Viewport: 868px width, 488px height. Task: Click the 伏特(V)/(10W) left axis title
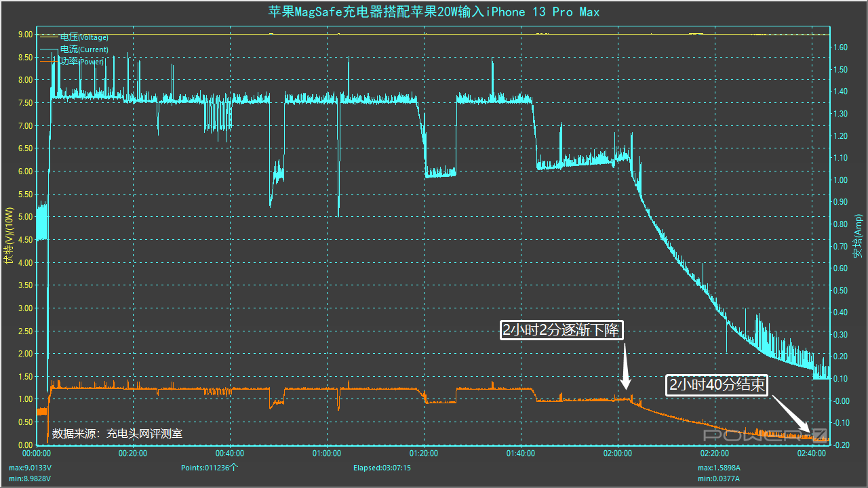9,237
